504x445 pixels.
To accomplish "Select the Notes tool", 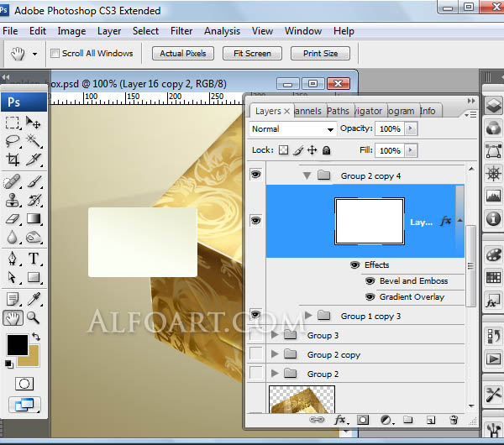I will (13, 299).
